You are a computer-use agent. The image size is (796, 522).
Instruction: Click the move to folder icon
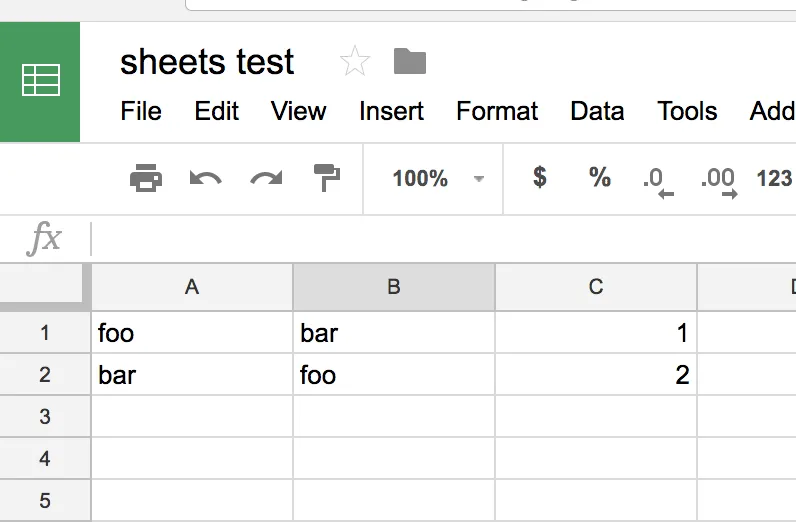point(410,62)
